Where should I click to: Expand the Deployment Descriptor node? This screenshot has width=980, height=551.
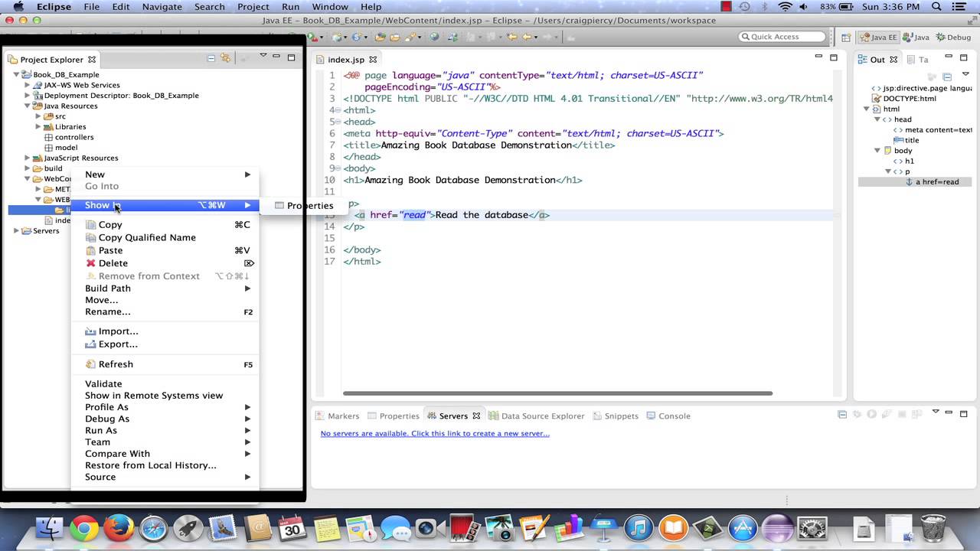[28, 96]
